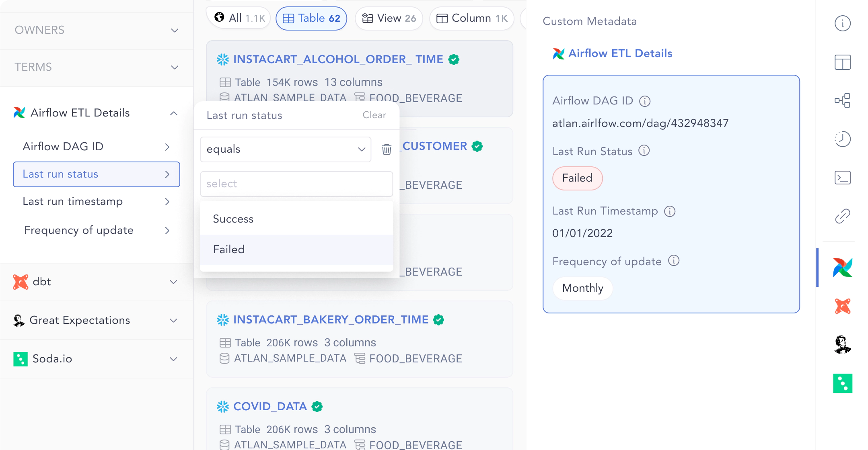Switch to the View tab
Screen dimensions: 868x450
click(389, 18)
